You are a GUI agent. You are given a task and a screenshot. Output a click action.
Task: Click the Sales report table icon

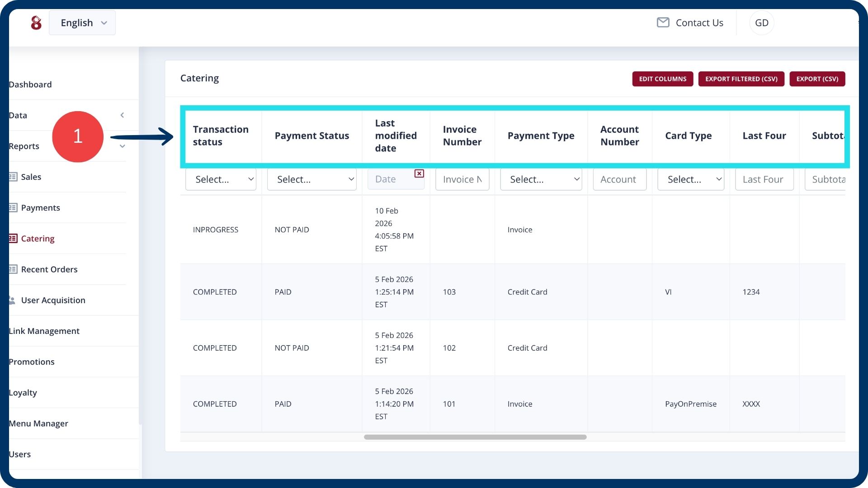click(x=13, y=177)
